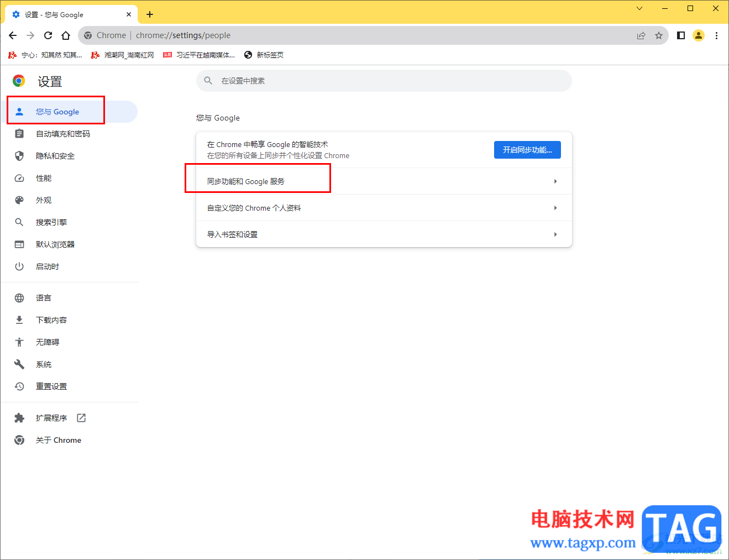Open bookmark 宁心: 知其然 知其...
Viewport: 729px width, 560px height.
coord(45,55)
